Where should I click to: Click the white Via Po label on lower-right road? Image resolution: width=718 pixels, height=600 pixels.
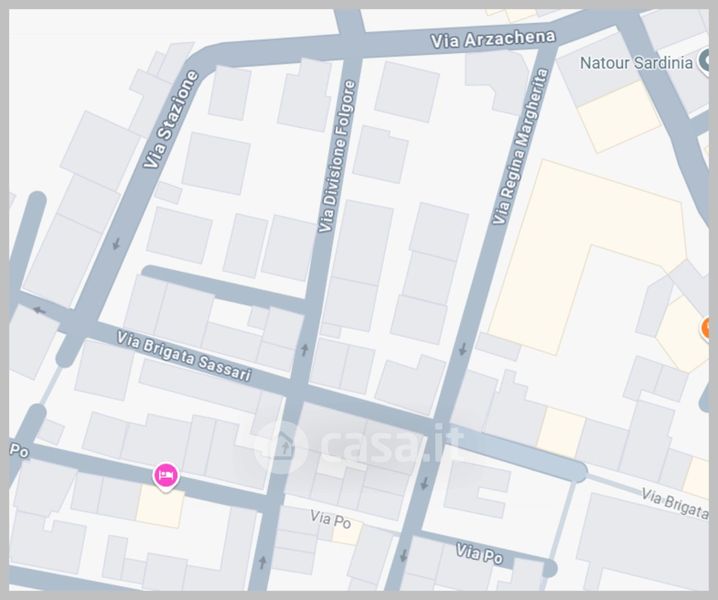pyautogui.click(x=479, y=553)
